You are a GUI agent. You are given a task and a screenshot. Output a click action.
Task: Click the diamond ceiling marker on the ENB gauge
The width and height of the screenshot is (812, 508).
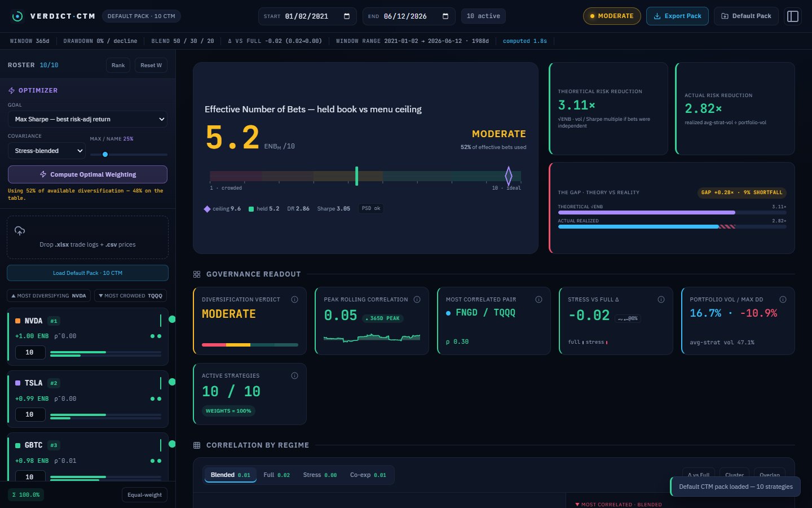point(508,176)
